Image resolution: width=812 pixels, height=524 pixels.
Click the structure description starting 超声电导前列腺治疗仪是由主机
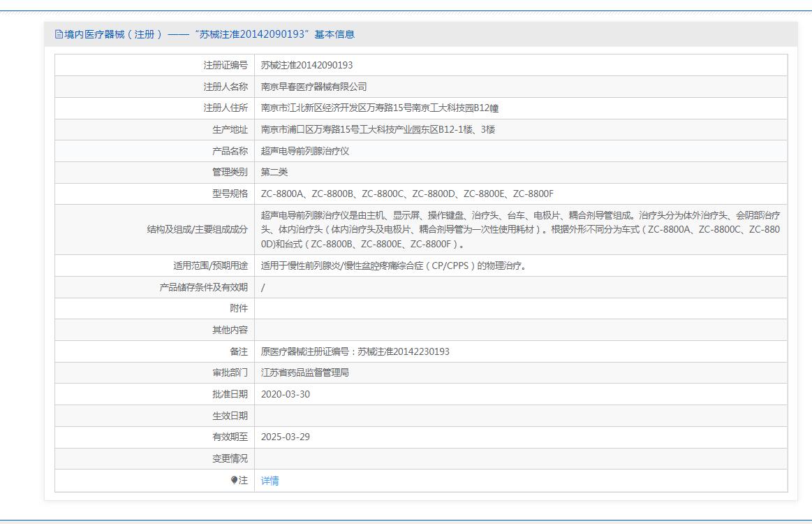pos(520,230)
